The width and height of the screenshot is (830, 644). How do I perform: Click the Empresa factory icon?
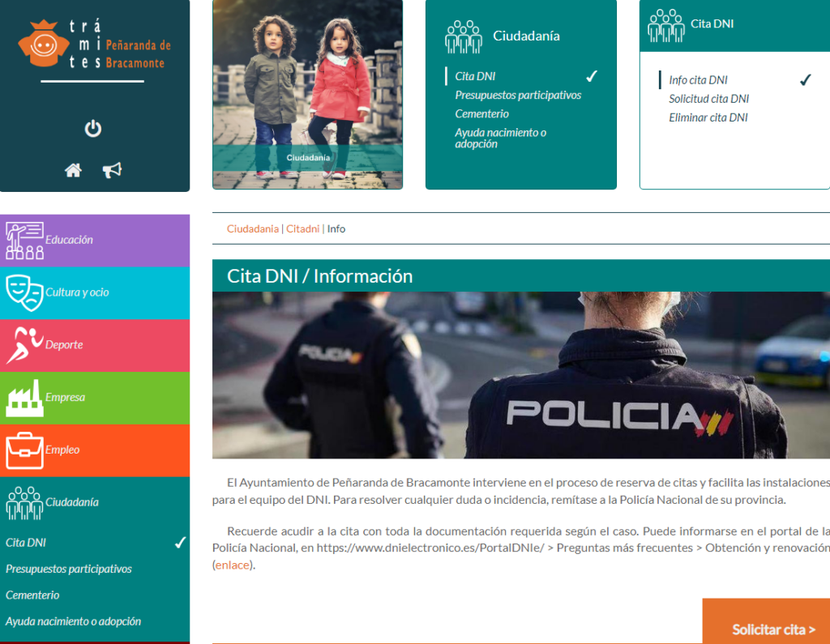coord(24,398)
